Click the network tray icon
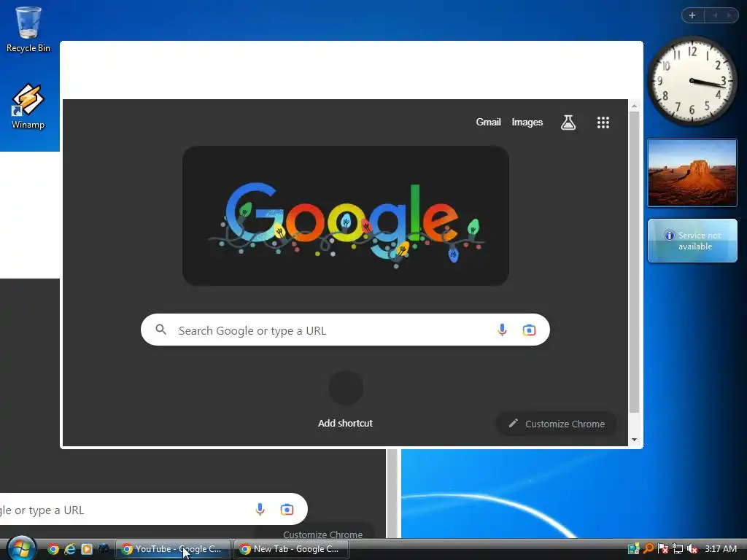 (678, 549)
